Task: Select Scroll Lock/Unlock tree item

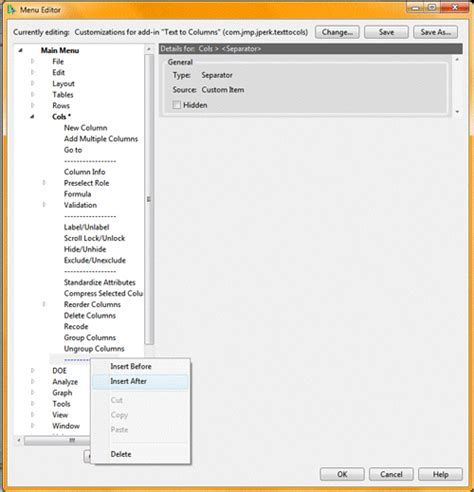Action: click(95, 238)
